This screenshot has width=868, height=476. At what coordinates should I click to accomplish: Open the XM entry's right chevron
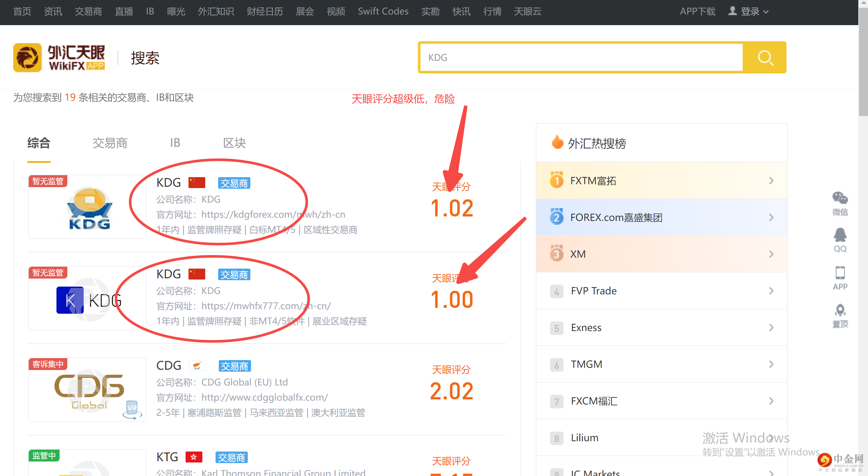pyautogui.click(x=771, y=254)
